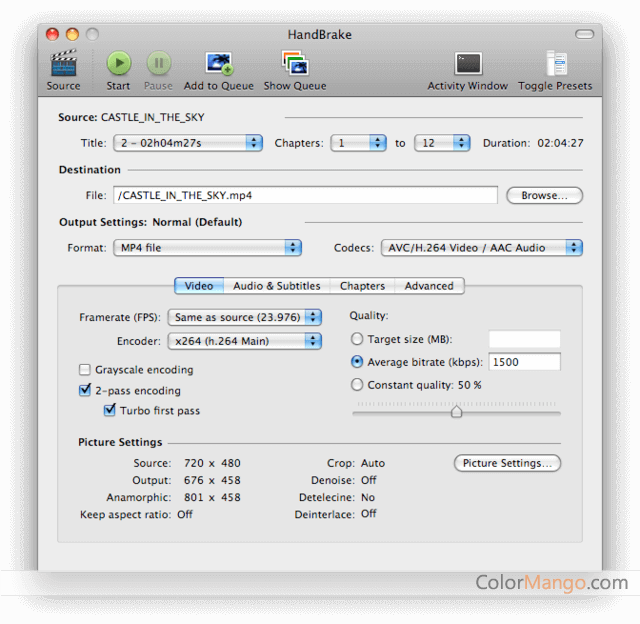
Task: Click the HandBrake window title
Action: click(320, 35)
